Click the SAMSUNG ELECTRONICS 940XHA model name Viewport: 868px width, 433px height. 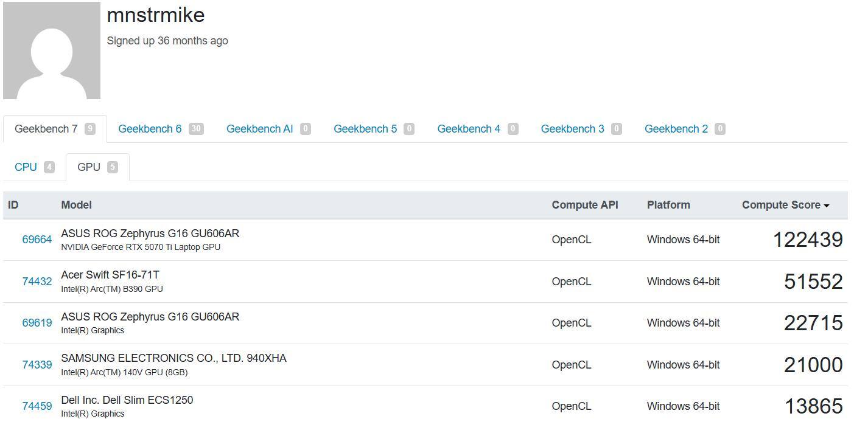(x=173, y=358)
